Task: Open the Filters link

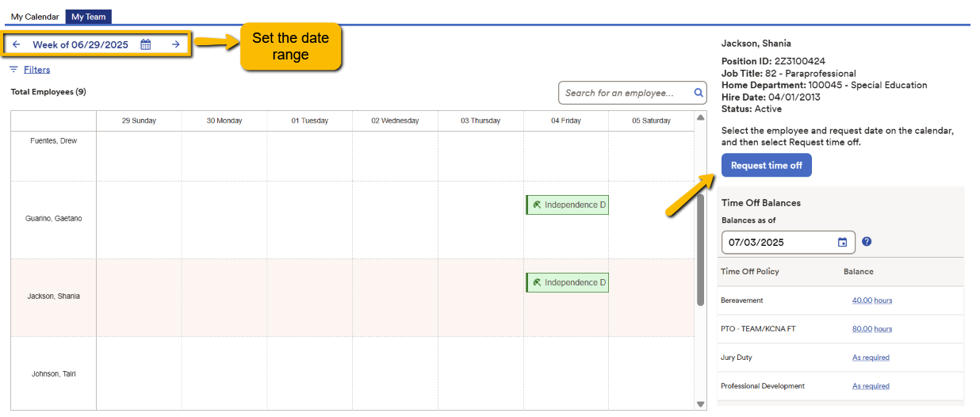Action: click(36, 70)
